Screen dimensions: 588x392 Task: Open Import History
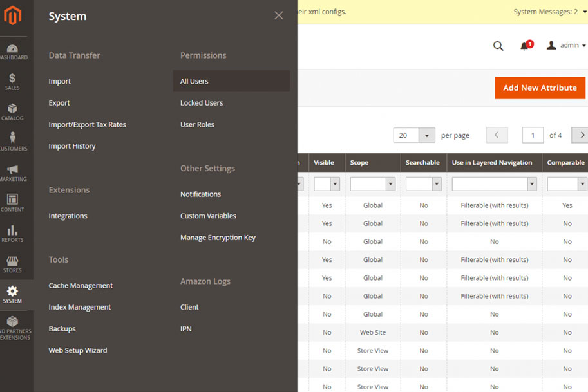point(72,146)
